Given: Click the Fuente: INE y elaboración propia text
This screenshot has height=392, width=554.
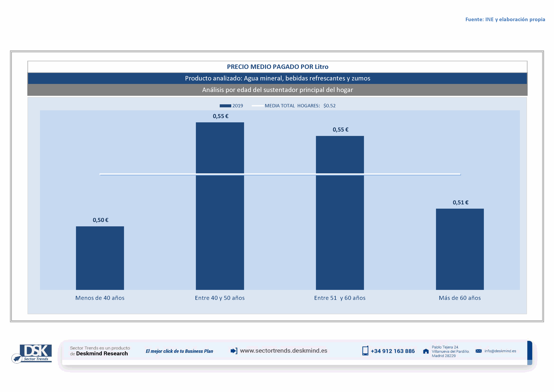Looking at the screenshot, I should (x=505, y=20).
